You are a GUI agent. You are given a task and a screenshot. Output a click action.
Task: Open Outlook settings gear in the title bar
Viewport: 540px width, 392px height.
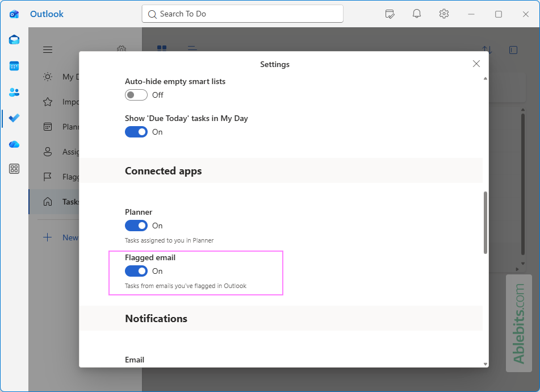(444, 14)
